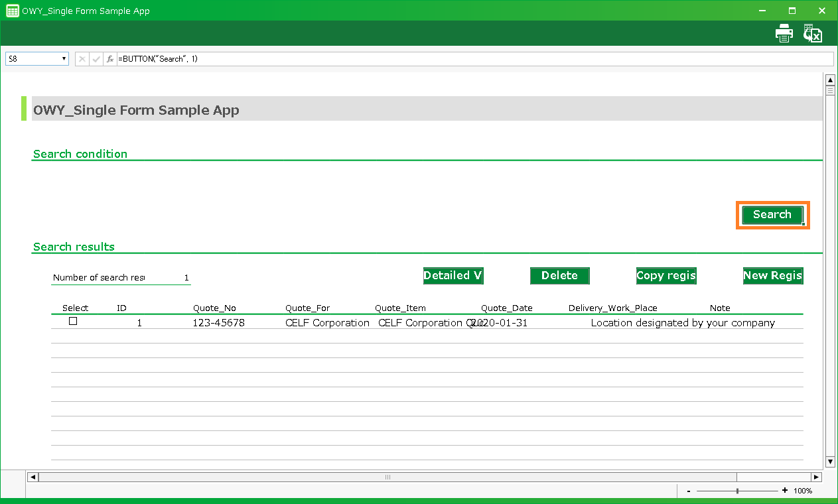Click the formula bar cancel X icon
The image size is (838, 504).
click(x=82, y=59)
